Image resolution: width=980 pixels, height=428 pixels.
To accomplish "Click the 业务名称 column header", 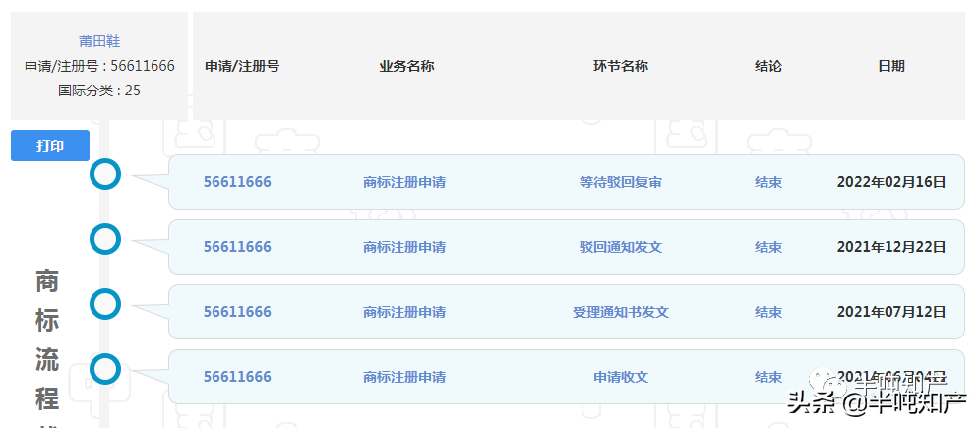I will point(407,66).
